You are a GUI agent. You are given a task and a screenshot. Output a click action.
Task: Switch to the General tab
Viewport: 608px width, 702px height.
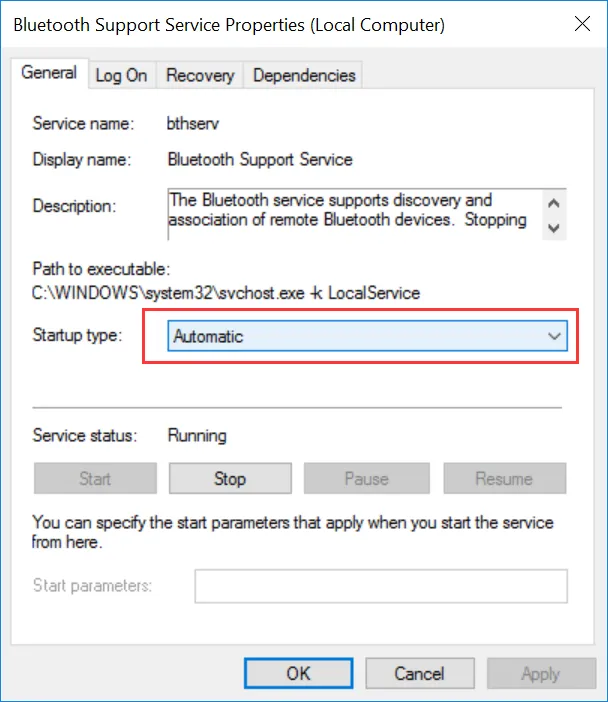[49, 73]
